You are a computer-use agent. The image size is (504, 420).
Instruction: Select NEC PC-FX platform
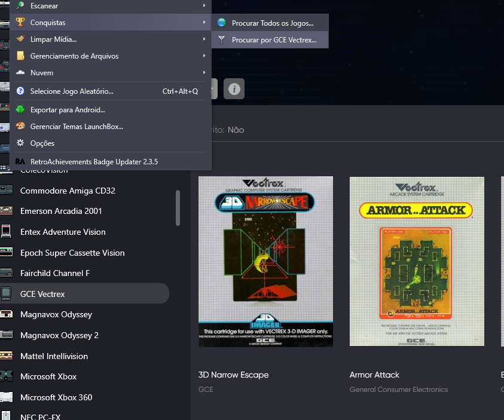point(84,415)
